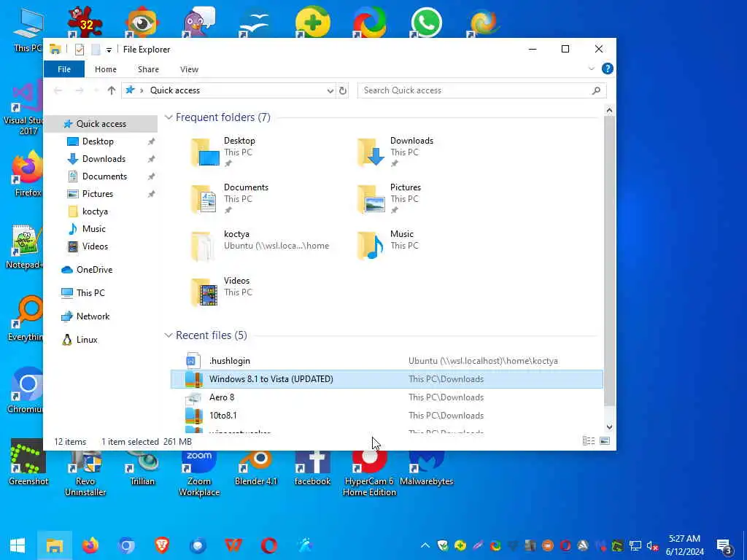Open the address bar history dropdown
Screen dimensions: 747x560
330,90
